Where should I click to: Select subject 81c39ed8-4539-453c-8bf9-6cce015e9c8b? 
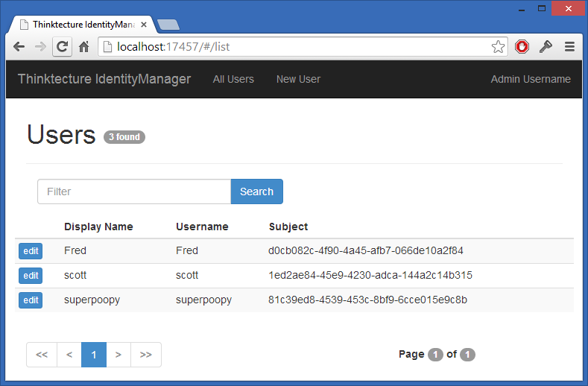coord(367,300)
